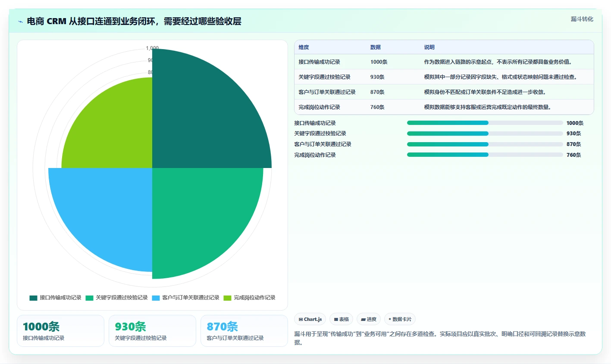This screenshot has height=364, width=611.
Task: Click the 数据 column header
Action: point(375,47)
